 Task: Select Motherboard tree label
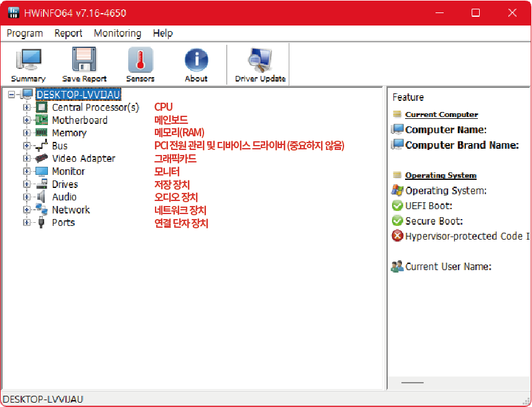(80, 120)
